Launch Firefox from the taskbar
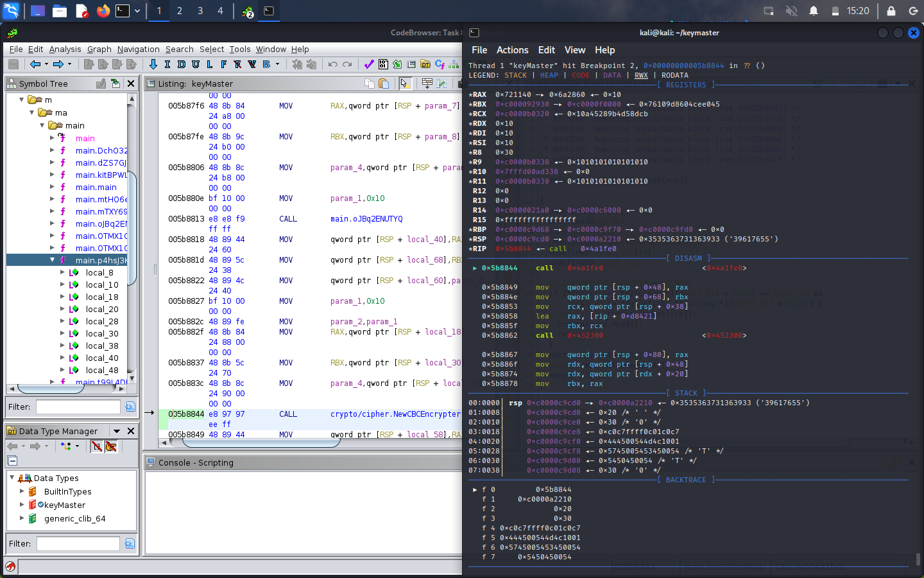Viewport: 924px width, 578px height. pos(103,11)
